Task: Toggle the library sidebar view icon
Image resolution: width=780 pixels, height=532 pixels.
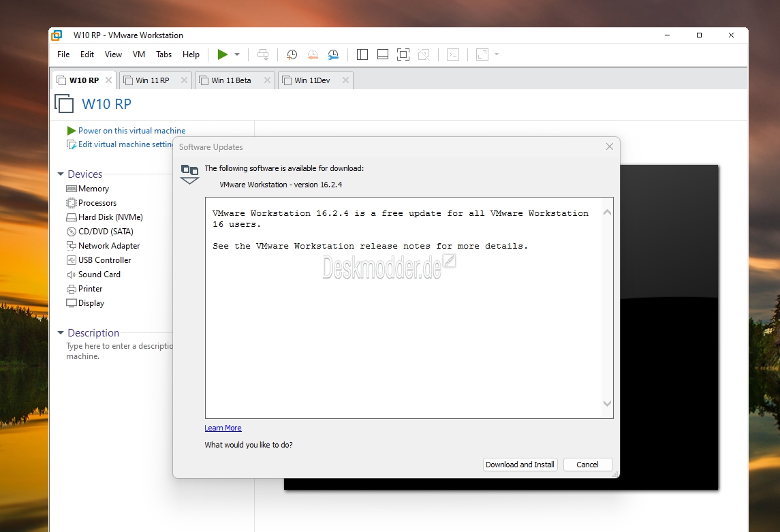Action: tap(362, 54)
